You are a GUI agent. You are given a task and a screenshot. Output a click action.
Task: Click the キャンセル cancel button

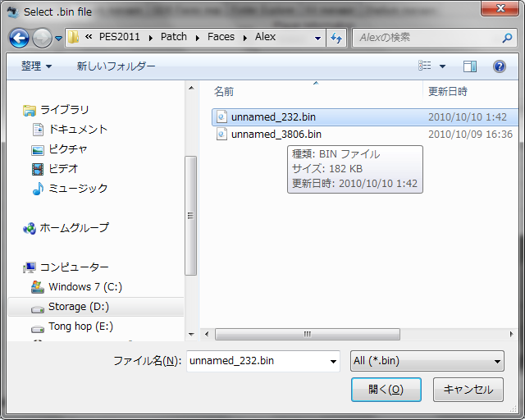click(x=468, y=390)
